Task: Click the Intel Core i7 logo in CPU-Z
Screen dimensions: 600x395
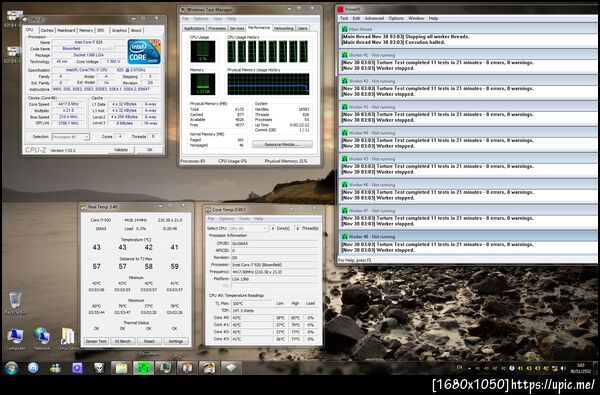Action: 144,52
